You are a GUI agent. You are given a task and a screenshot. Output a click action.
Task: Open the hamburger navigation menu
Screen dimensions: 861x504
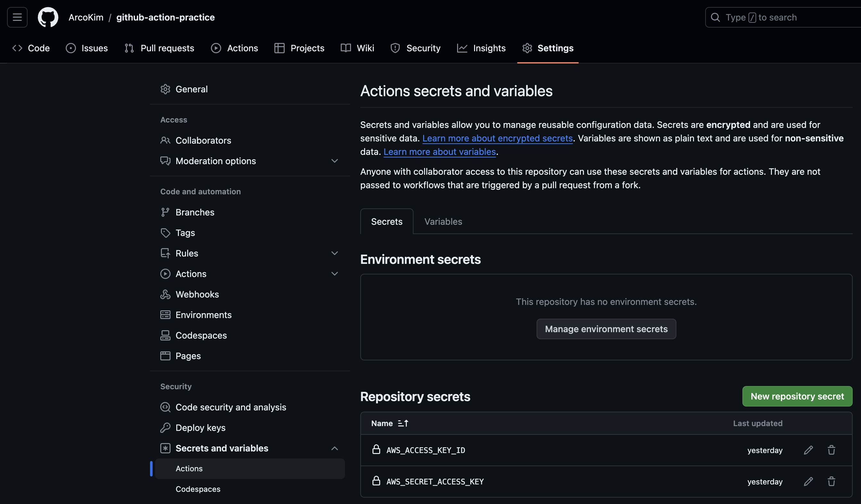coord(17,17)
